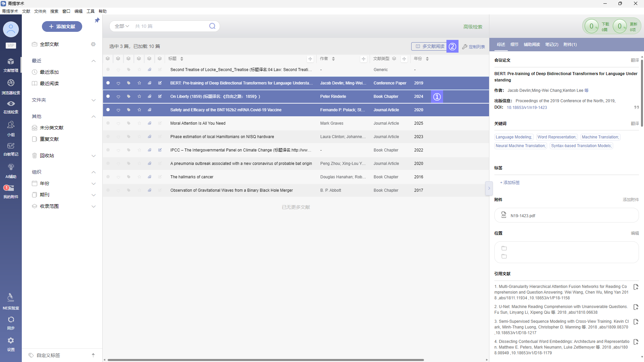Click the search magnifier icon
644x362 pixels.
[x=212, y=26]
